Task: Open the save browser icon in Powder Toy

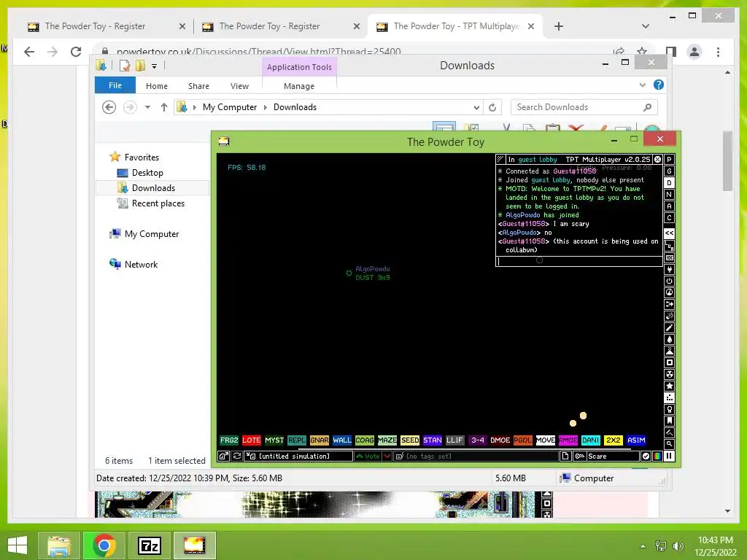Action: point(223,456)
